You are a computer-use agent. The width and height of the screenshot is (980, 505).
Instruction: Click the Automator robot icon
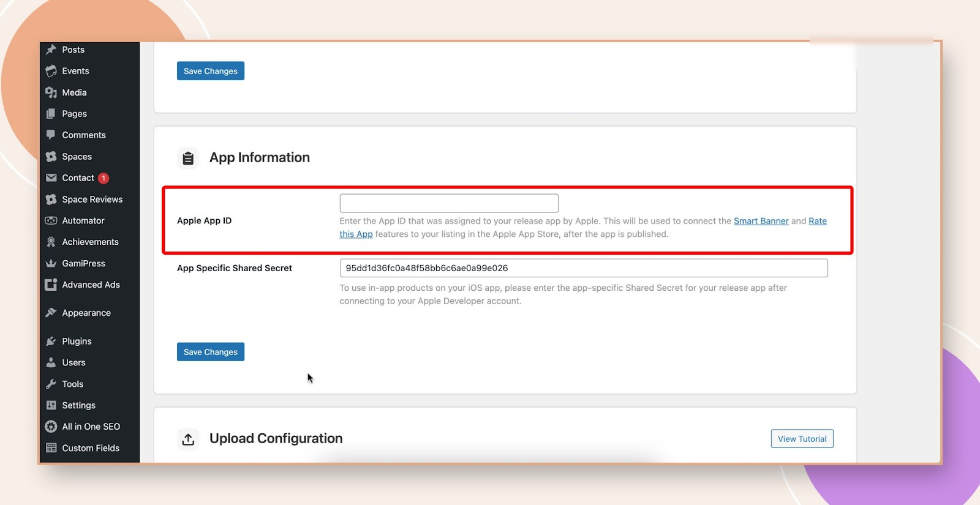(x=51, y=220)
